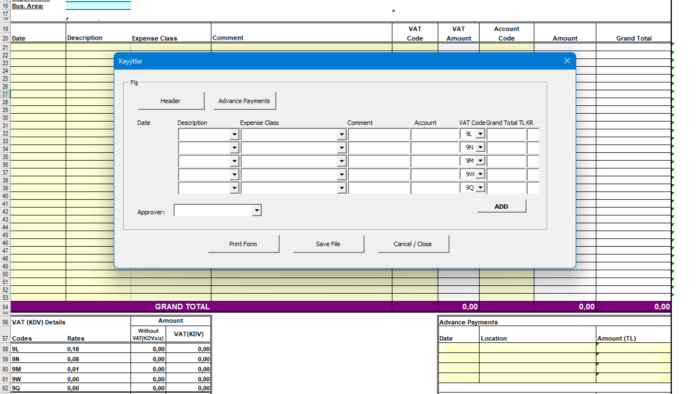The width and height of the screenshot is (700, 394).
Task: Select the VAT (KDV) Details heading cell
Action: pyautogui.click(x=38, y=322)
